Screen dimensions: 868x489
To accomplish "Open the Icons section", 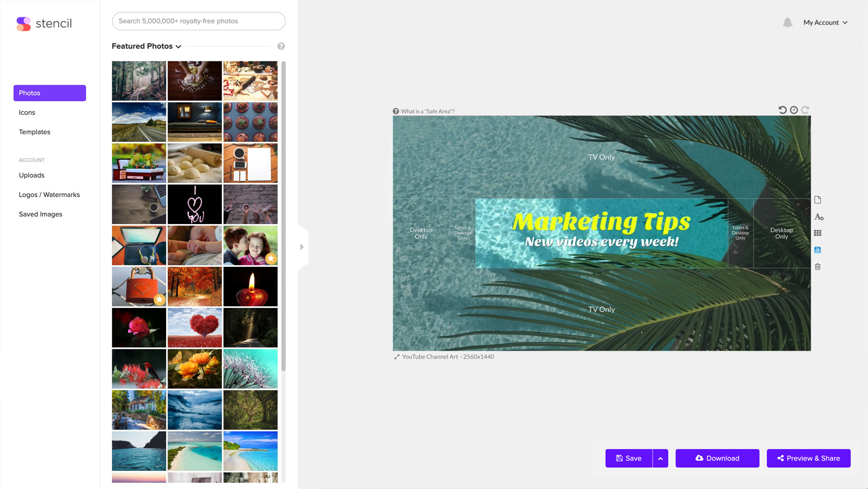I will click(27, 113).
